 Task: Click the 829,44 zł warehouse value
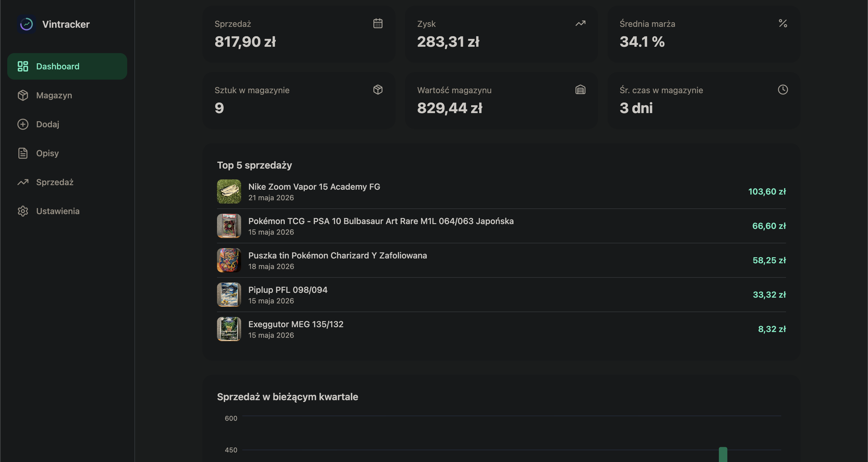tap(450, 108)
